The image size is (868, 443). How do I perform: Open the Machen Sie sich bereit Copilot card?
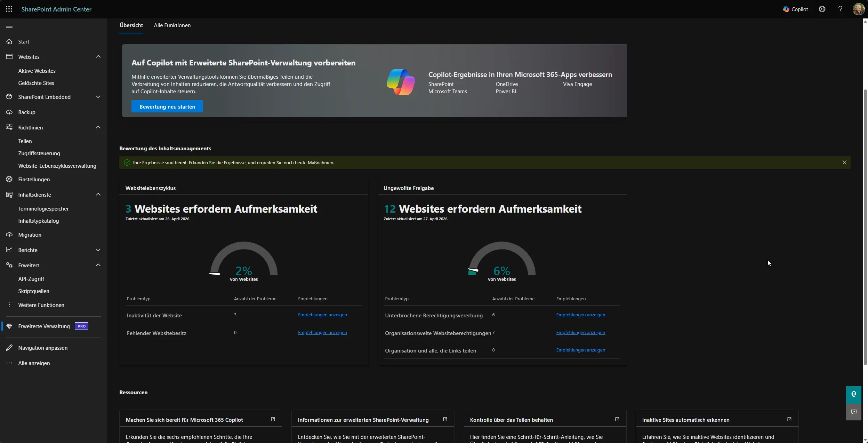pyautogui.click(x=201, y=426)
